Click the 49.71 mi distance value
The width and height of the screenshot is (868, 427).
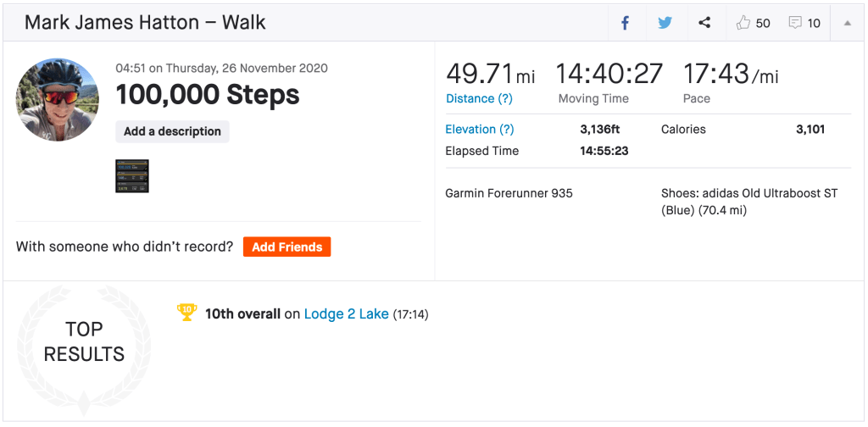490,74
